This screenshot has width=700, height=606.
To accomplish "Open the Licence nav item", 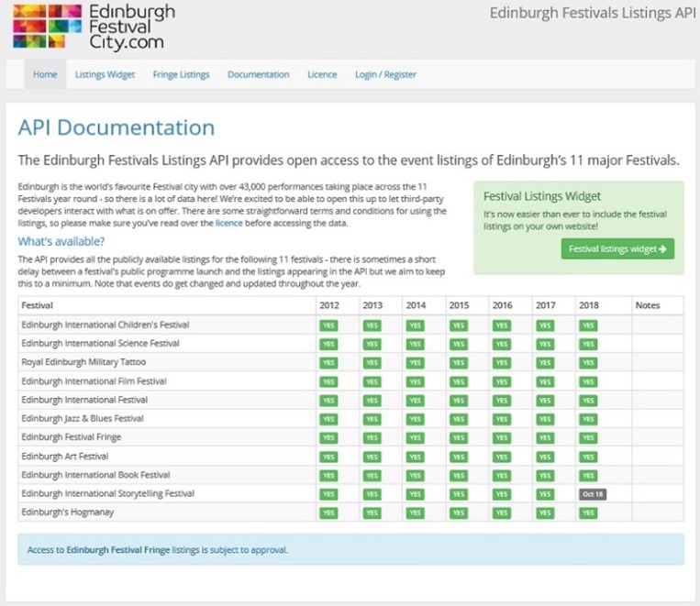I will tap(322, 74).
